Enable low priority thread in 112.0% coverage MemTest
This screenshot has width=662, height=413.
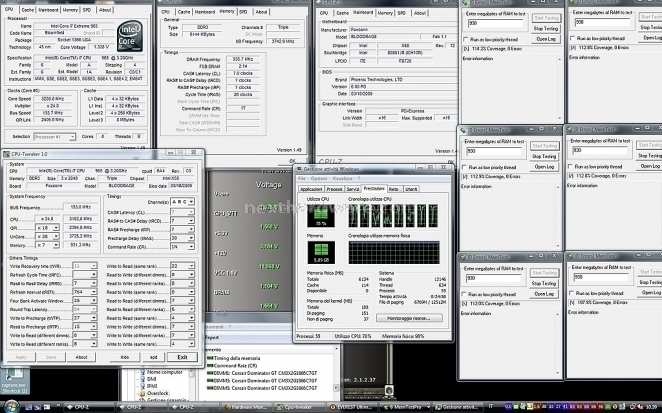465,294
